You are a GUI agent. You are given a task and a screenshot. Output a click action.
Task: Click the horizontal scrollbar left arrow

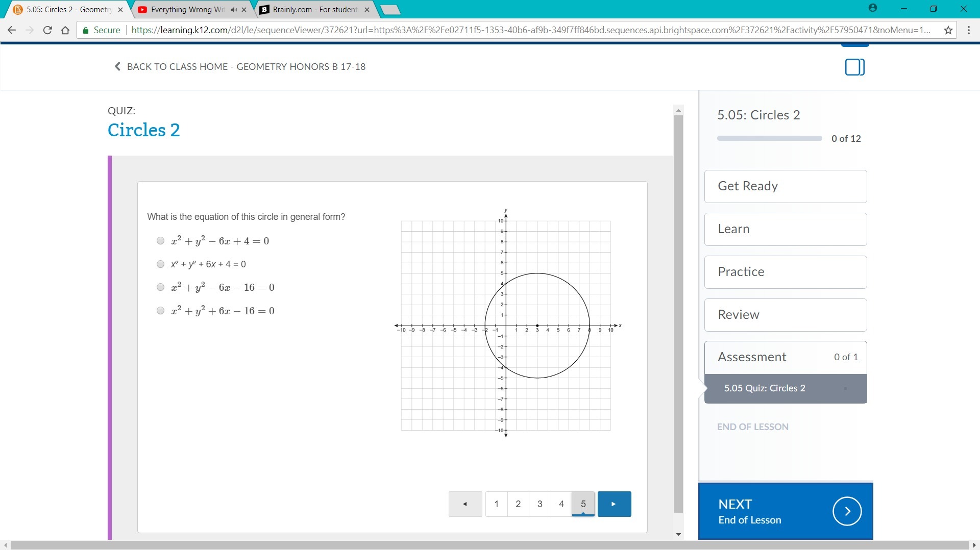[5, 545]
